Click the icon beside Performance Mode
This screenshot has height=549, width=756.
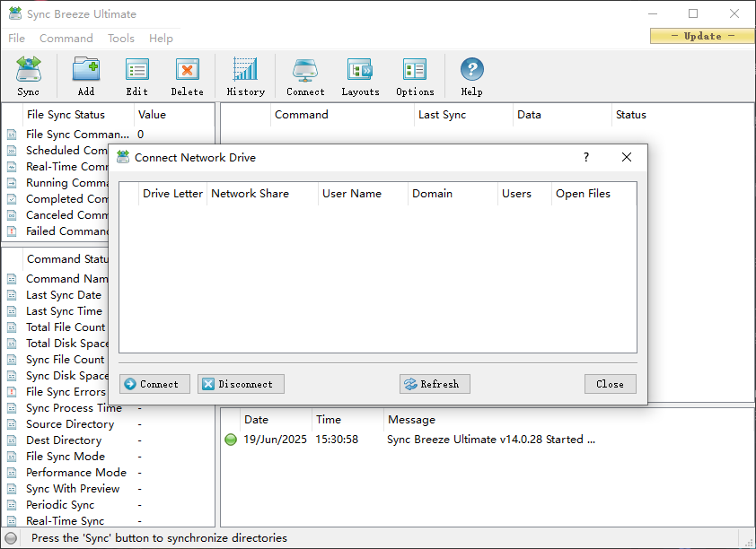(12, 473)
